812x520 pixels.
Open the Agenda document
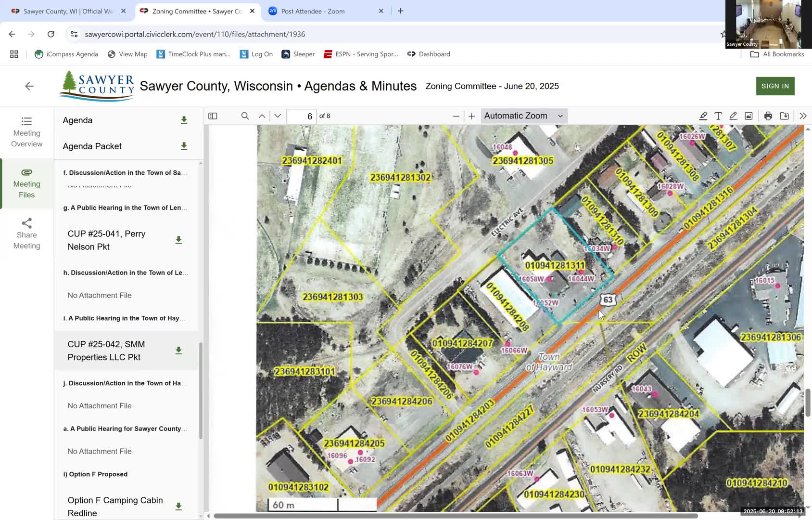point(77,120)
